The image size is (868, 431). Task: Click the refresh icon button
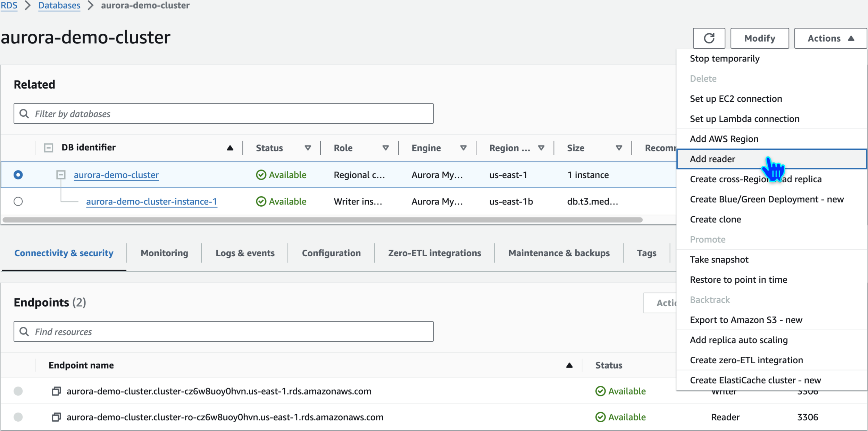click(x=709, y=38)
